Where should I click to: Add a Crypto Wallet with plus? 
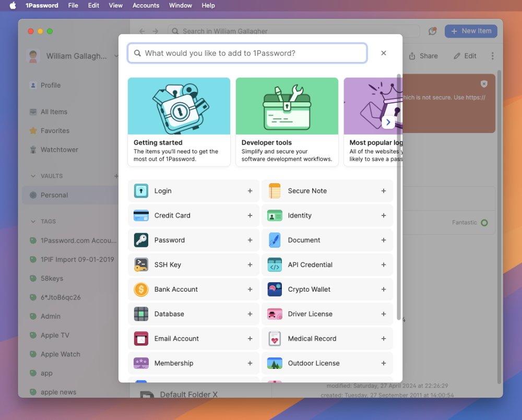[x=384, y=289]
